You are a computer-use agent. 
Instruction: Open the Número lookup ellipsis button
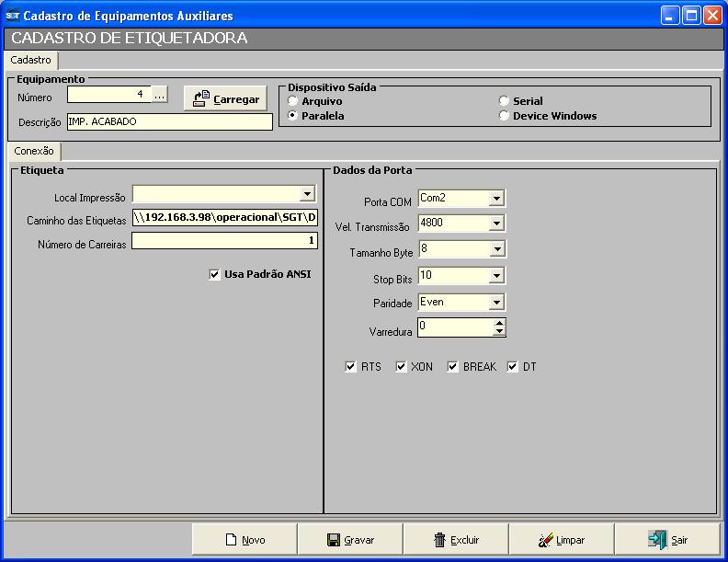(160, 95)
